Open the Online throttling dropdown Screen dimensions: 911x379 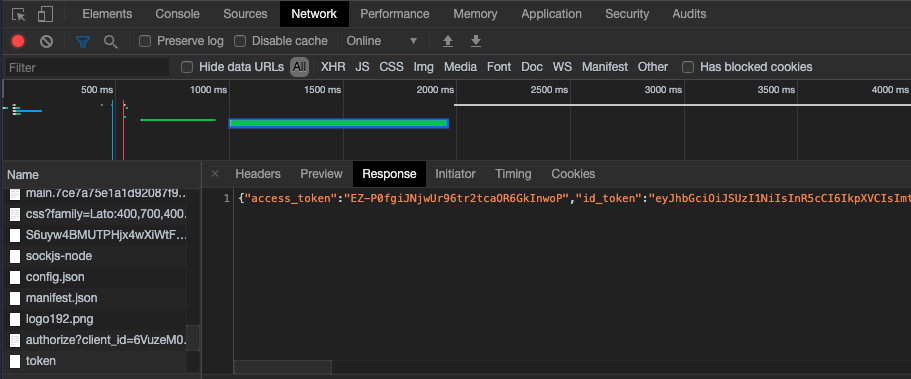click(382, 41)
